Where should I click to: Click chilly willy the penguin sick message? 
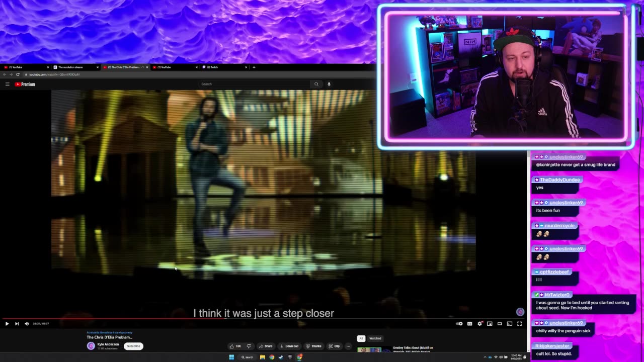563,331
